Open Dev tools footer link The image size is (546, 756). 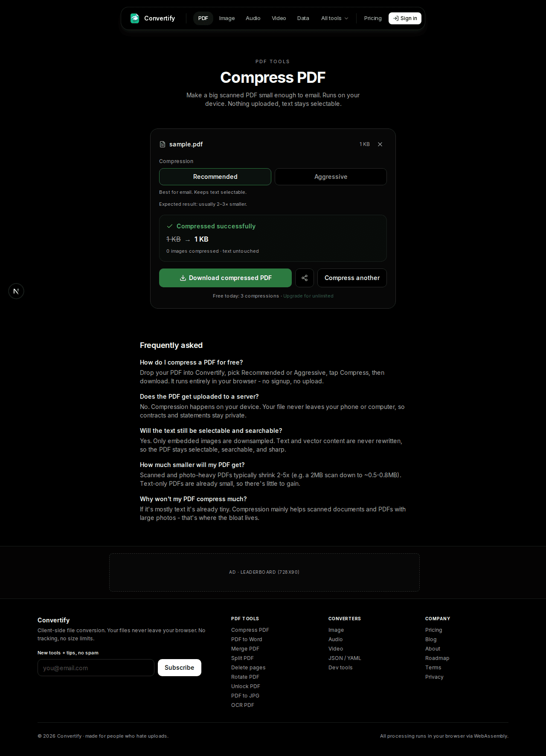340,668
